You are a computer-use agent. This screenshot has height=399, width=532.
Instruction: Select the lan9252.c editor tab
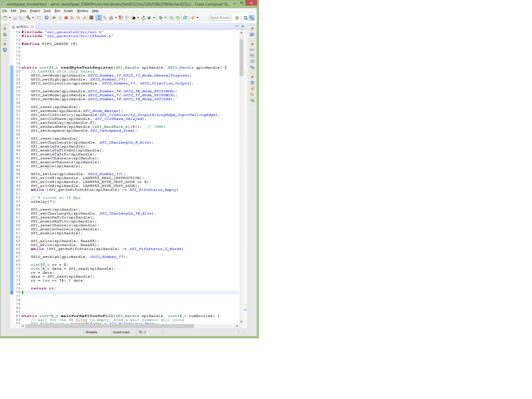[22, 27]
